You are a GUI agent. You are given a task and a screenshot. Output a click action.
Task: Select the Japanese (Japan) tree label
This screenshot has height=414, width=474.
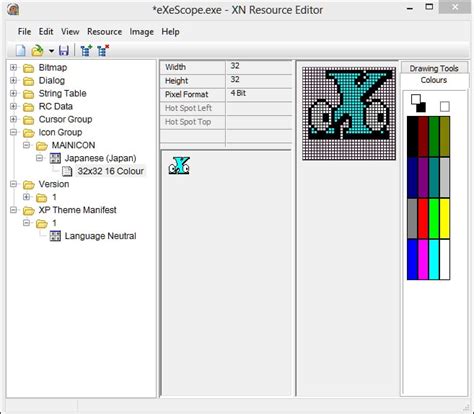[x=100, y=158]
